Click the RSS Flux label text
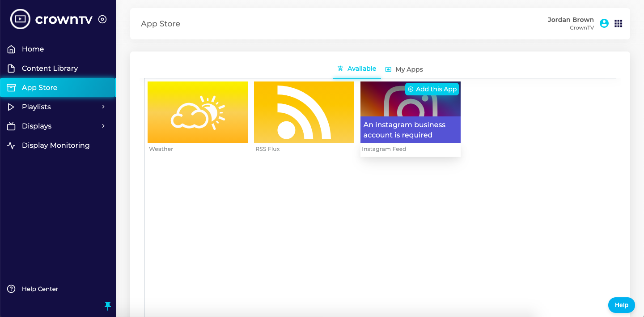 point(267,149)
